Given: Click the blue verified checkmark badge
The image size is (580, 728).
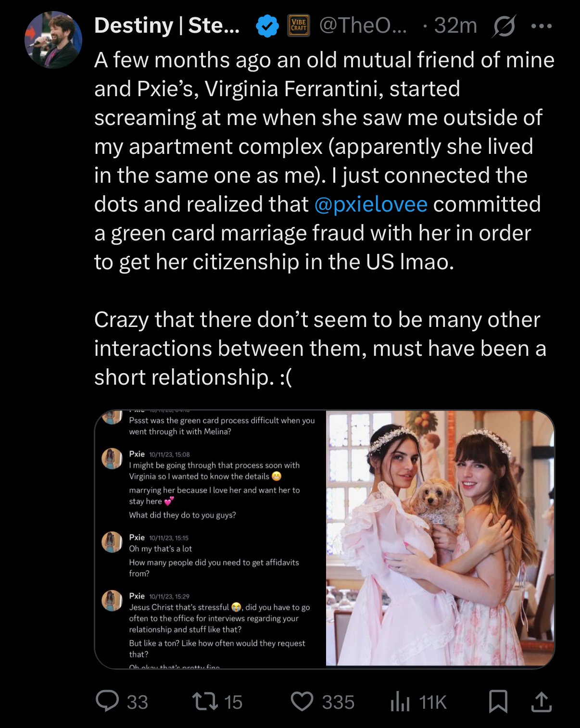Looking at the screenshot, I should tap(267, 26).
